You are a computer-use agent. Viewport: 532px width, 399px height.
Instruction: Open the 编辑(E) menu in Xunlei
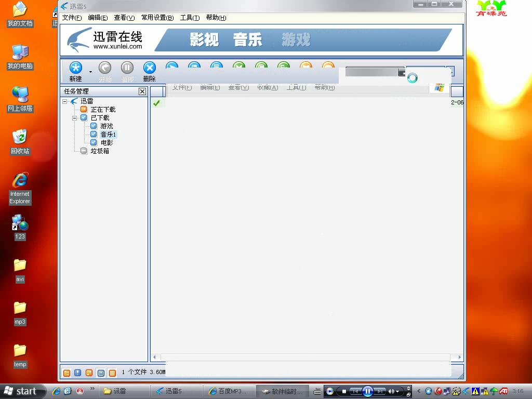[x=98, y=18]
